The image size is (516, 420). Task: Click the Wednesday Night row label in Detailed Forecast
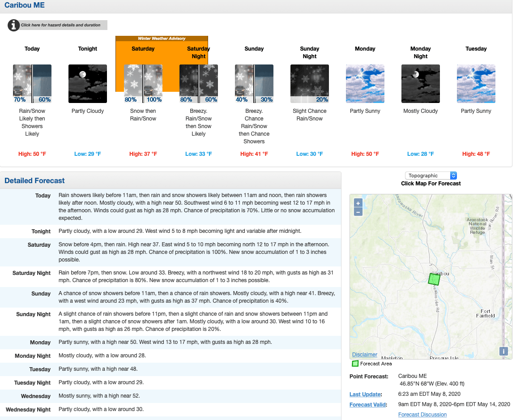click(x=28, y=410)
